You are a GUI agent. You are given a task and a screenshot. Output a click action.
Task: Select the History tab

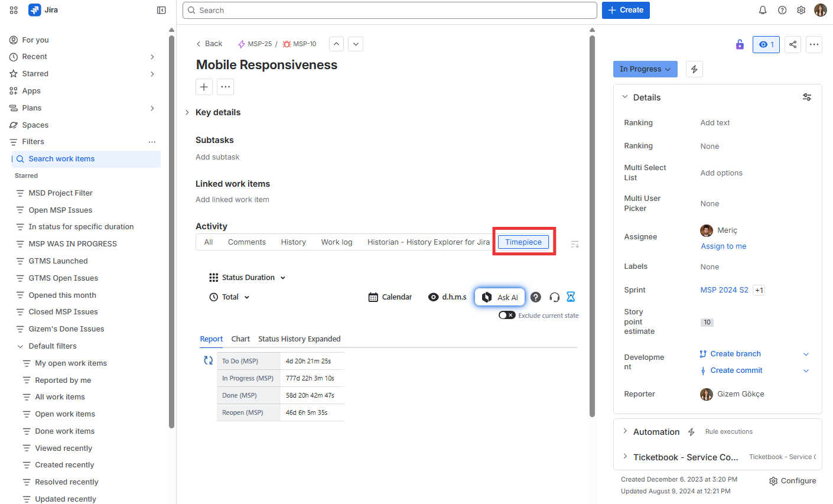pyautogui.click(x=294, y=242)
